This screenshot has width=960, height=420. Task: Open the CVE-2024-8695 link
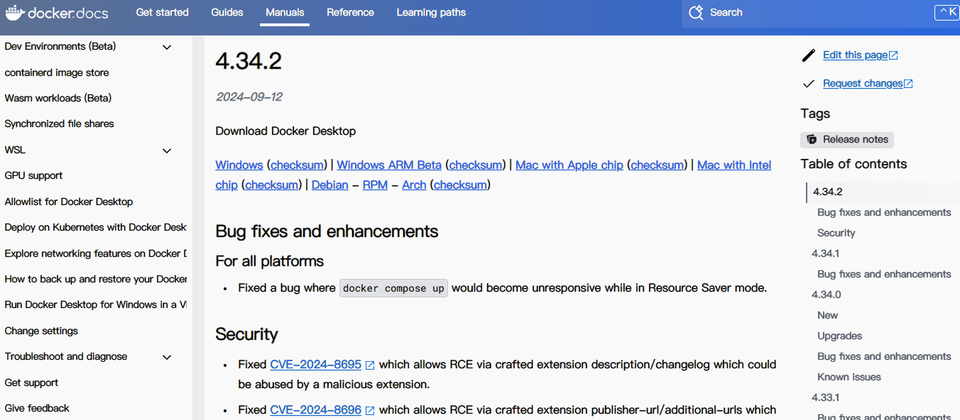click(315, 365)
